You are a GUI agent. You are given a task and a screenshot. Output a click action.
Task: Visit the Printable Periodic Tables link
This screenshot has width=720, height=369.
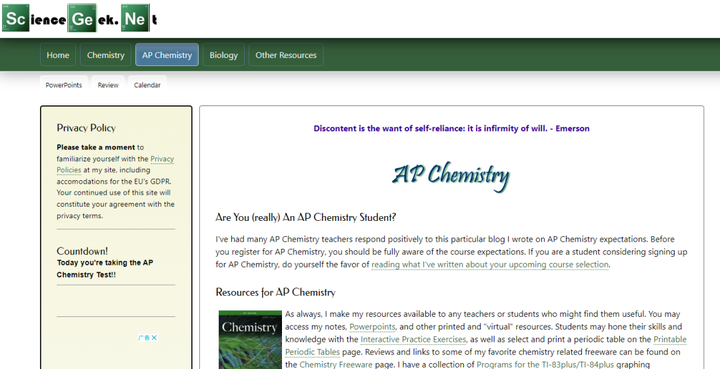tap(486, 346)
